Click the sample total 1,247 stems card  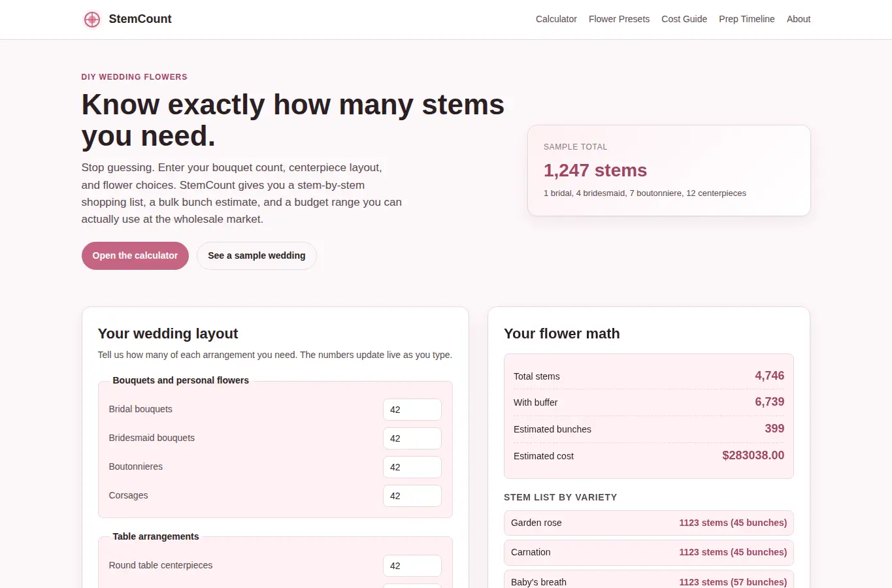pyautogui.click(x=669, y=171)
